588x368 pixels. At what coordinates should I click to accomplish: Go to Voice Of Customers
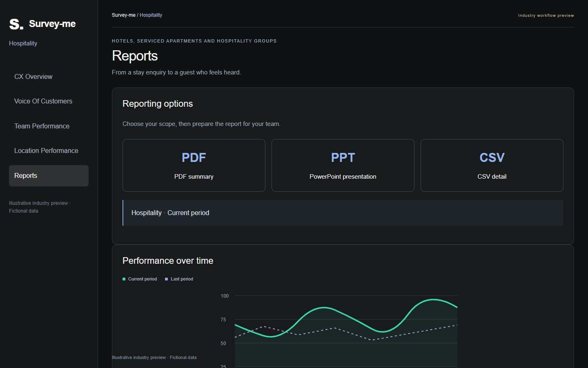[x=49, y=101]
